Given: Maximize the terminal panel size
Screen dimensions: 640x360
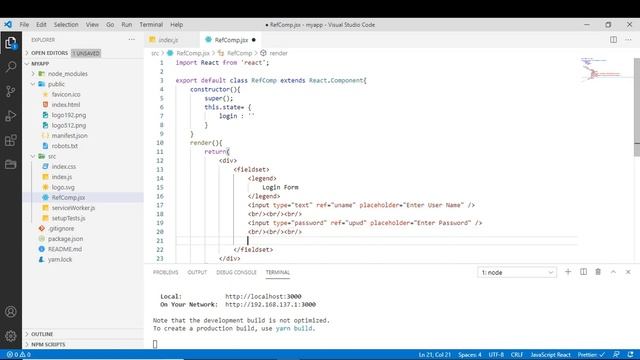Looking at the screenshot, I should 613,272.
